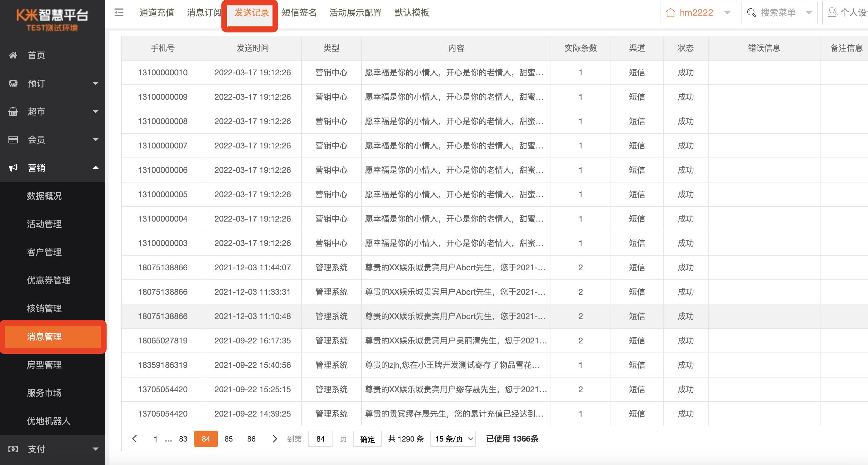Click the 错误信息 column header
Viewport: 868px width, 465px height.
coord(764,48)
